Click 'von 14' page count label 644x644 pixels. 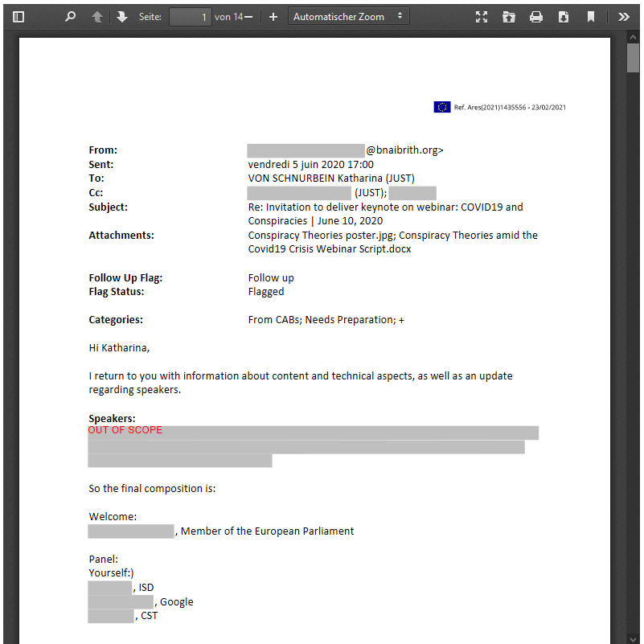[229, 17]
